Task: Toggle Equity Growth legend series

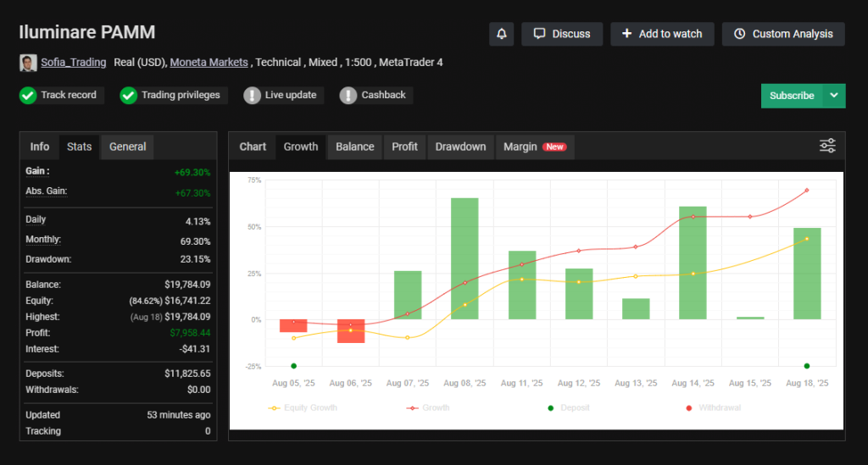Action: (303, 408)
